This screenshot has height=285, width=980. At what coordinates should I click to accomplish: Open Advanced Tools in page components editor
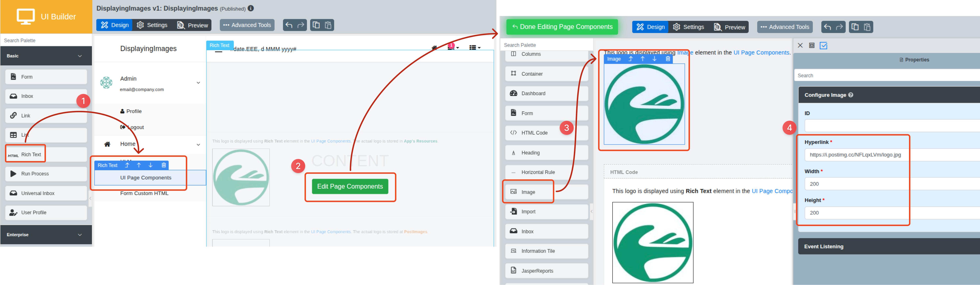pyautogui.click(x=784, y=27)
